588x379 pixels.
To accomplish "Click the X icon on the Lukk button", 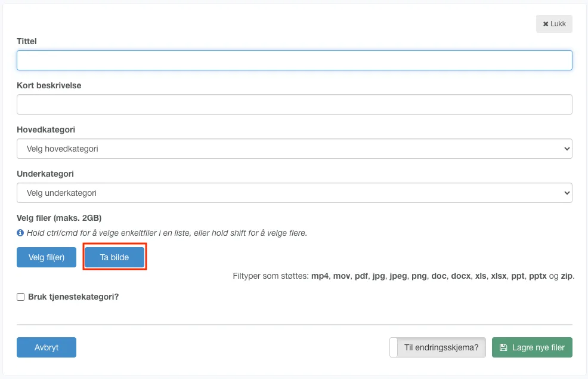I will tap(545, 24).
